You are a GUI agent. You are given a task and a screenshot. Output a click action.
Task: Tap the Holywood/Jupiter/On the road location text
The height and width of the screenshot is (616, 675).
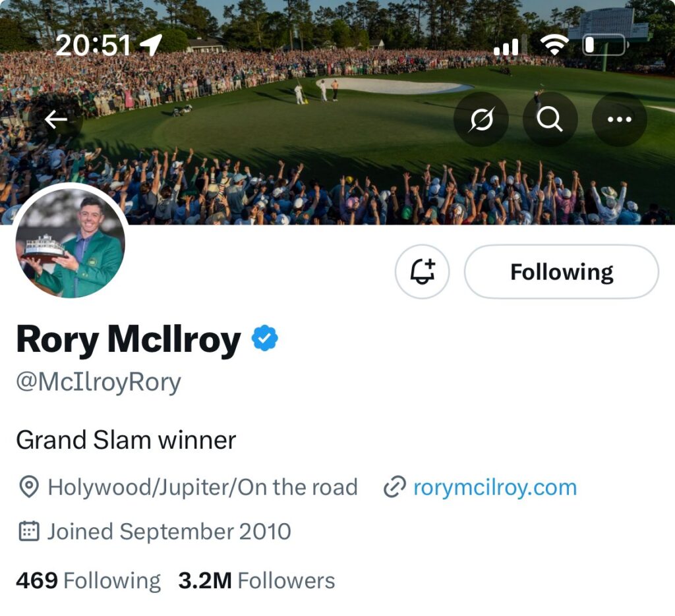pos(202,488)
